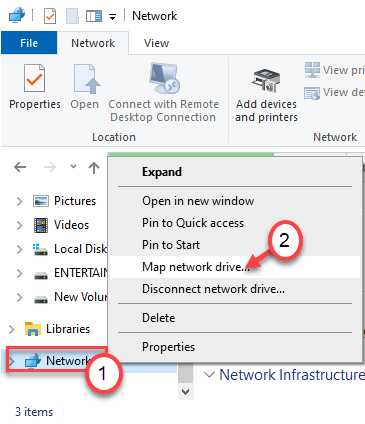Click the Forward navigation arrow
Image resolution: width=365 pixels, height=424 pixels.
pos(50,167)
